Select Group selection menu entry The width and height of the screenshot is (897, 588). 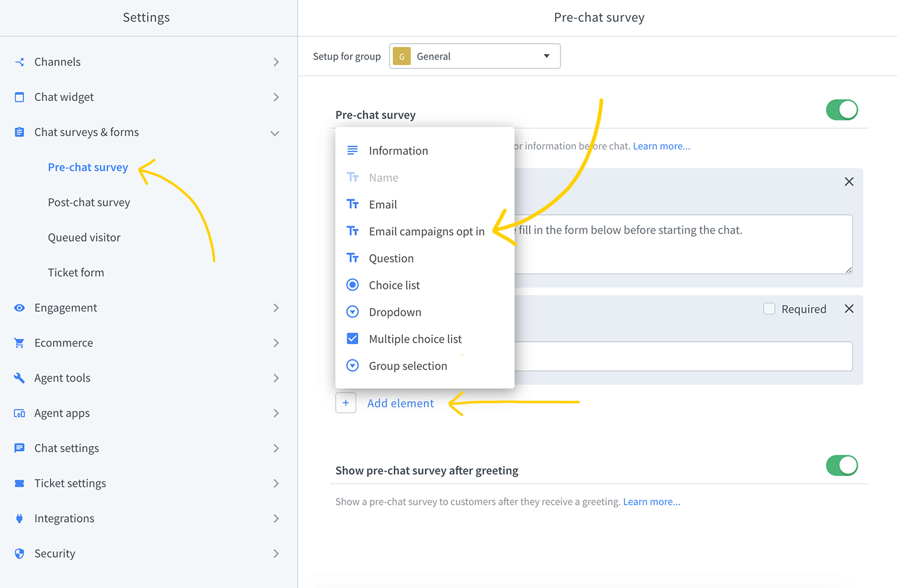pos(425,366)
